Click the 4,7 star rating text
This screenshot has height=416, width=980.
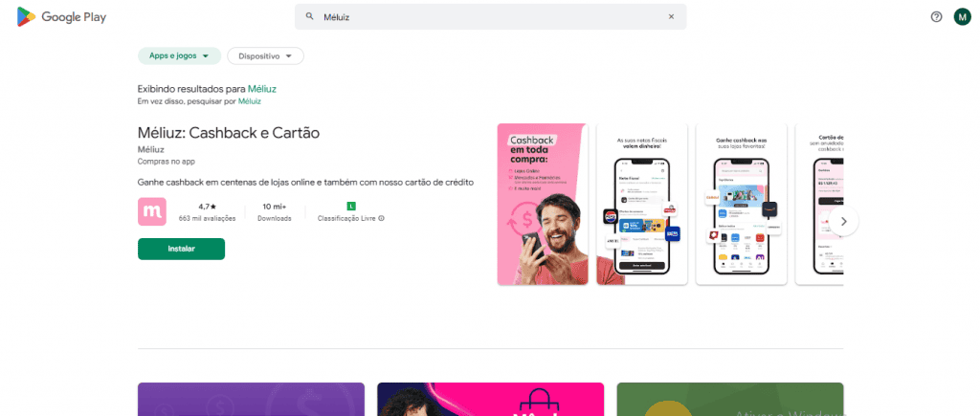[207, 207]
